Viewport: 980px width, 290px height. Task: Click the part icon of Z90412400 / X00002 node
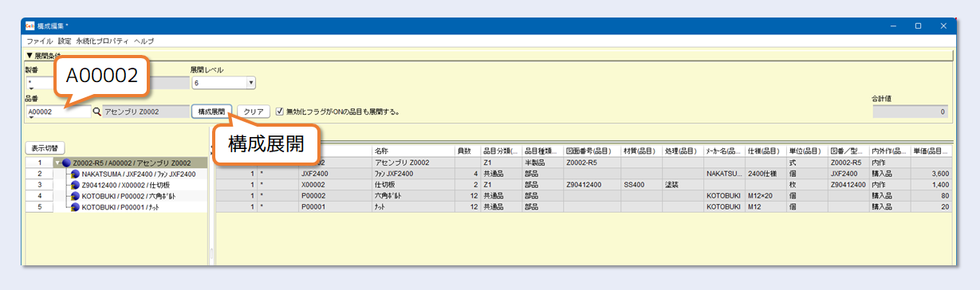coord(75,185)
